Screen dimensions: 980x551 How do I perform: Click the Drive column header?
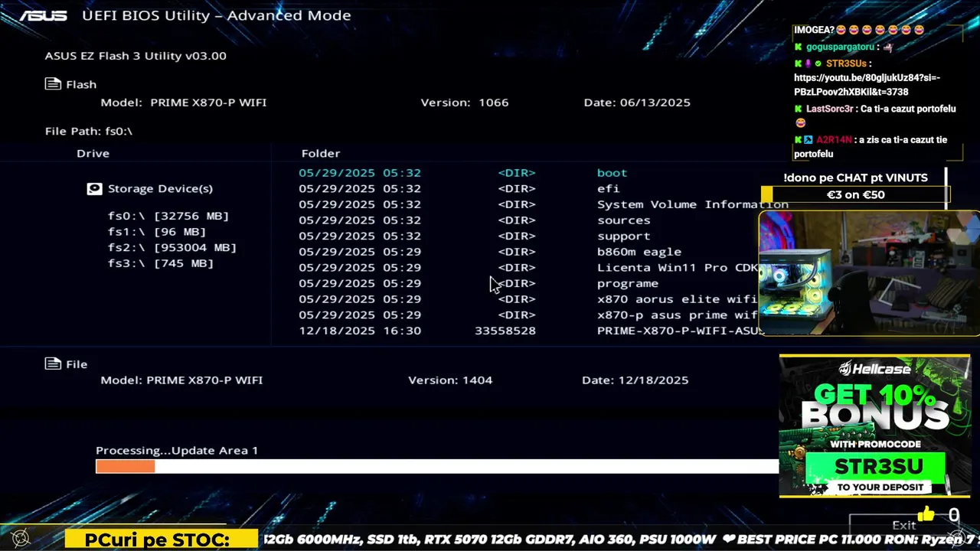pyautogui.click(x=93, y=153)
